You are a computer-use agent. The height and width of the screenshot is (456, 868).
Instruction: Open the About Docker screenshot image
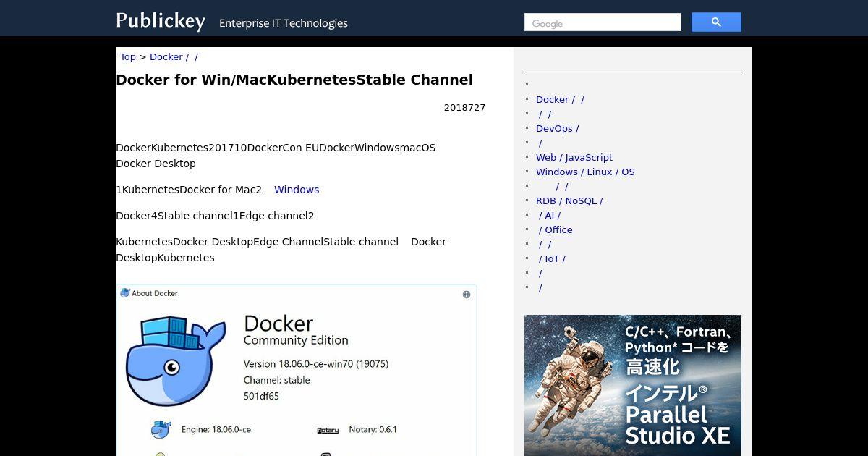tap(297, 370)
